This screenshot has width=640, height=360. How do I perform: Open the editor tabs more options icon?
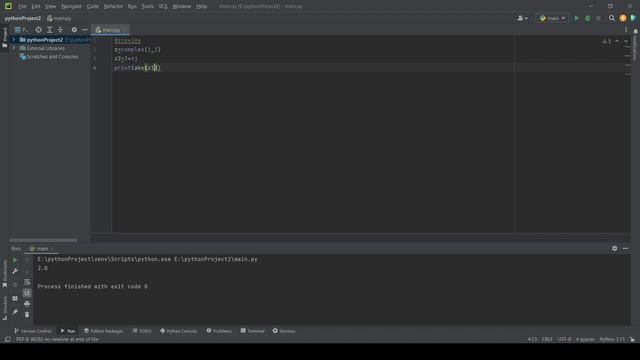626,30
